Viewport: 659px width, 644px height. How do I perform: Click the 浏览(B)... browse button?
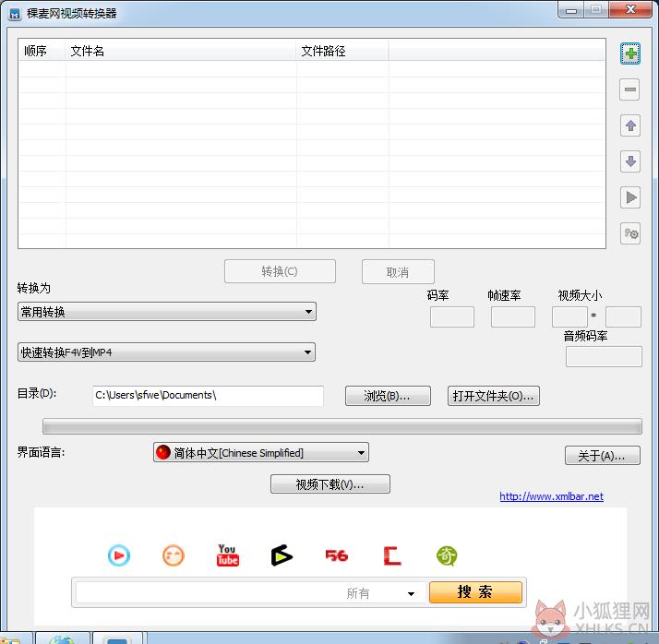click(388, 396)
